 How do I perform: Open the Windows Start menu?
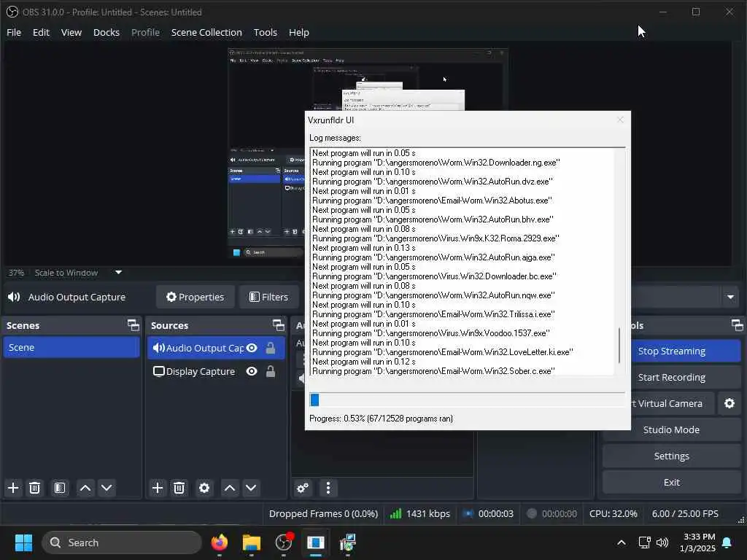tap(23, 542)
